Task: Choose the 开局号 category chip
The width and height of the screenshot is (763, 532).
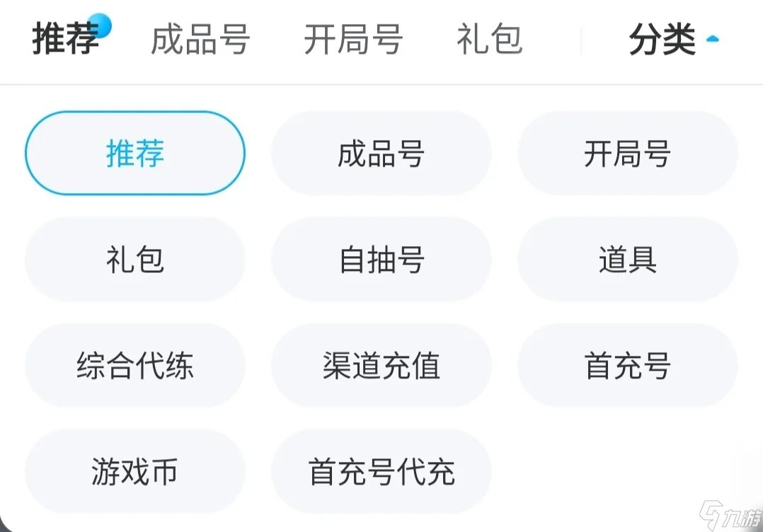Action: point(627,153)
